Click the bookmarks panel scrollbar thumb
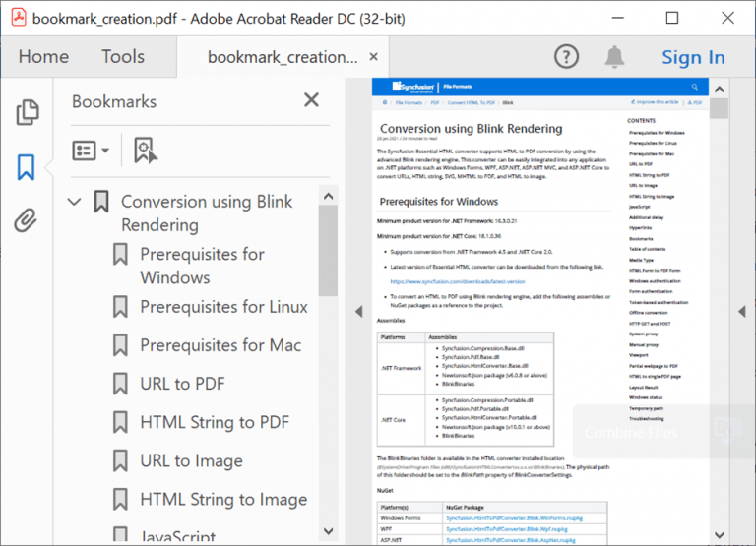Image resolution: width=756 pixels, height=546 pixels. click(x=328, y=251)
